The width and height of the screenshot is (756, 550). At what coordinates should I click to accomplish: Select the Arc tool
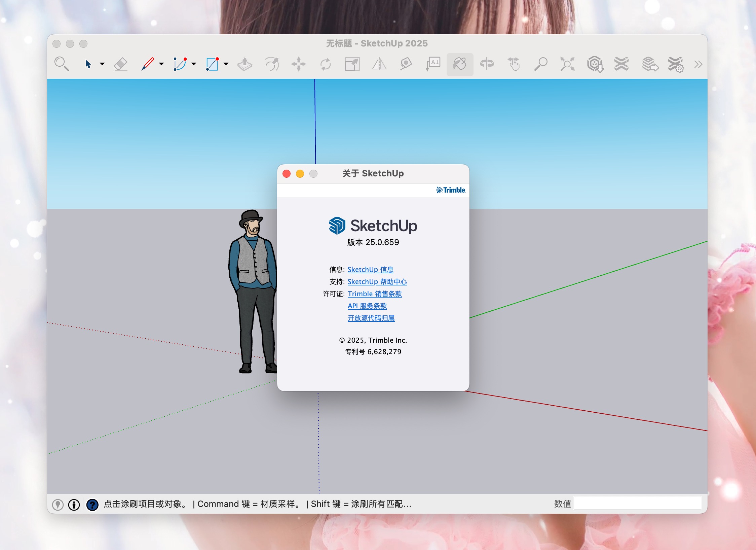click(180, 64)
